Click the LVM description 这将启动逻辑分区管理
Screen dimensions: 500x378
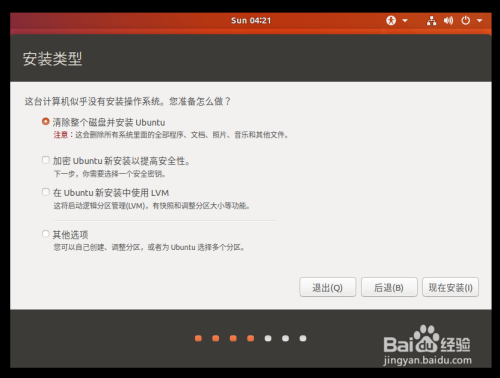pyautogui.click(x=152, y=206)
